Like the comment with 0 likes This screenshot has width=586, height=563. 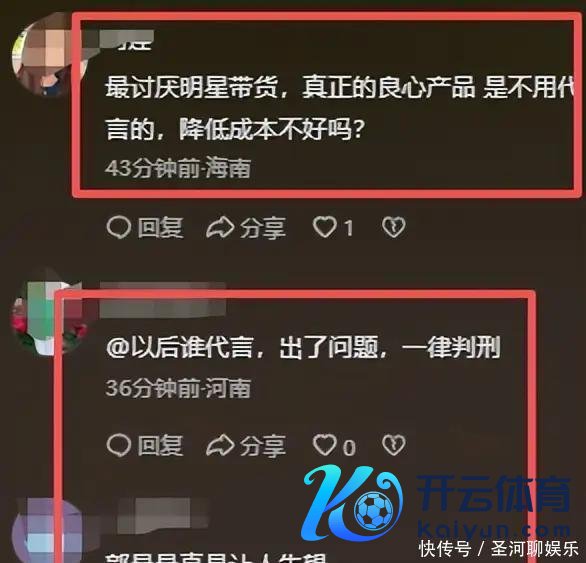pyautogui.click(x=334, y=446)
